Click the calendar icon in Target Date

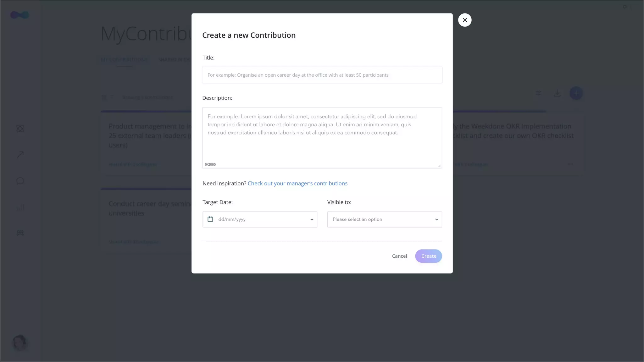tap(210, 219)
